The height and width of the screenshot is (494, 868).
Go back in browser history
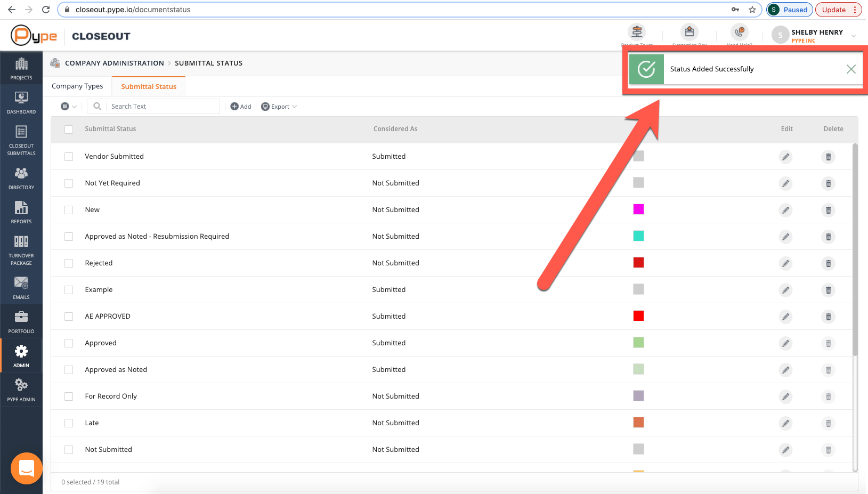tap(12, 10)
